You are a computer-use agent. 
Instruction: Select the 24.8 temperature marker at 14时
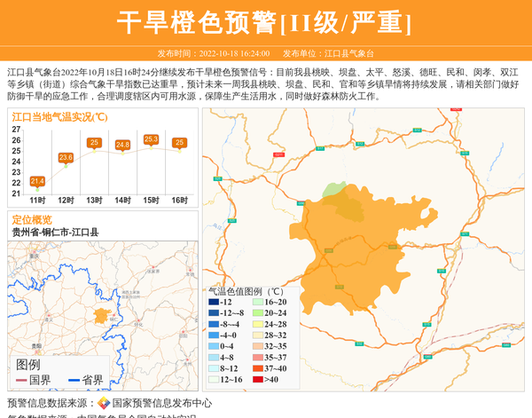pyautogui.click(x=122, y=145)
